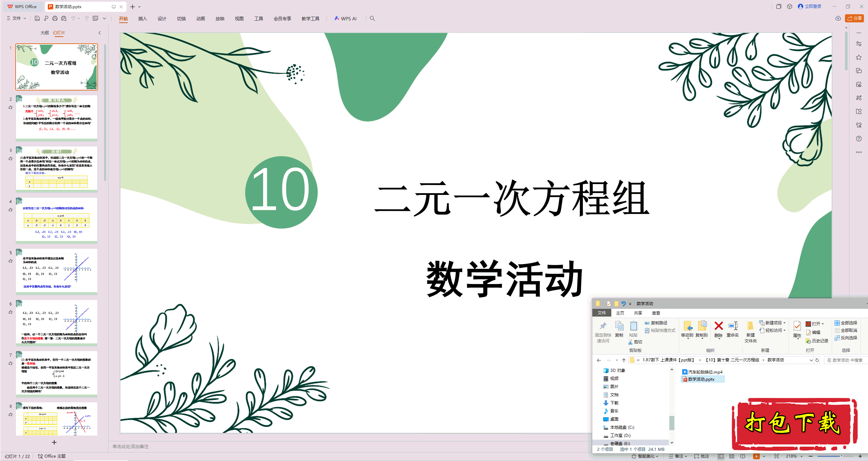Viewport: 868px width, 461px height.
Task: Click the Print icon in quick toolbar
Action: tap(55, 18)
